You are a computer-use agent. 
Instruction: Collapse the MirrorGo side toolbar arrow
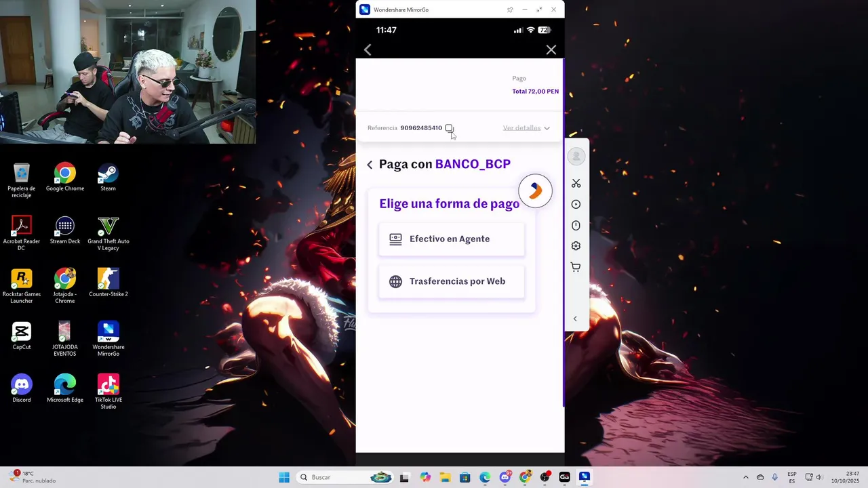click(575, 319)
